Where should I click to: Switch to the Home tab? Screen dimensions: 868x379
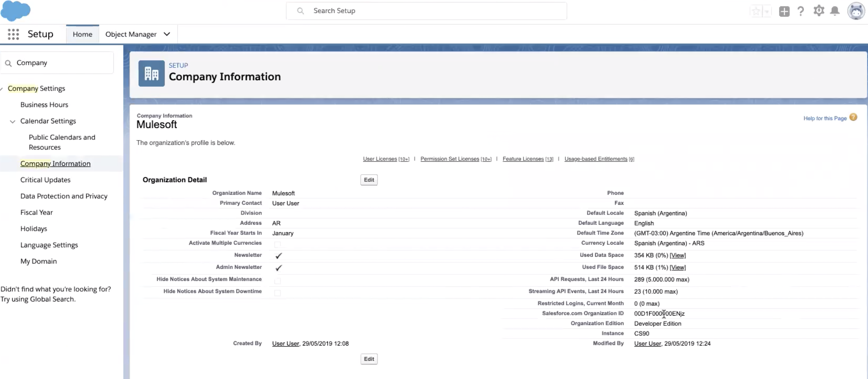pyautogui.click(x=82, y=34)
